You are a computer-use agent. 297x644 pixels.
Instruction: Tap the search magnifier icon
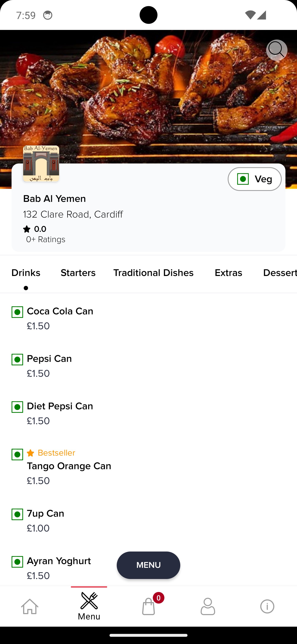(277, 50)
